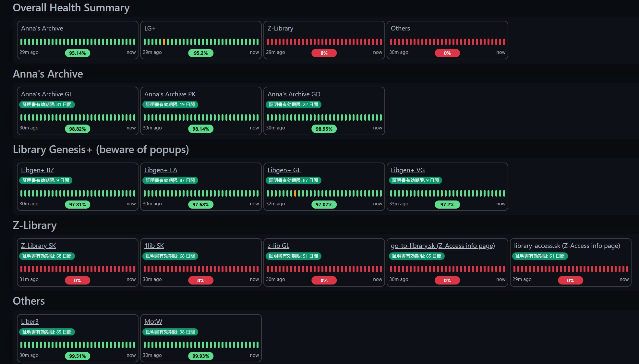The width and height of the screenshot is (639, 364).
Task: Click the 87-day certificate badge on Libgen+ LA
Action: (170, 180)
